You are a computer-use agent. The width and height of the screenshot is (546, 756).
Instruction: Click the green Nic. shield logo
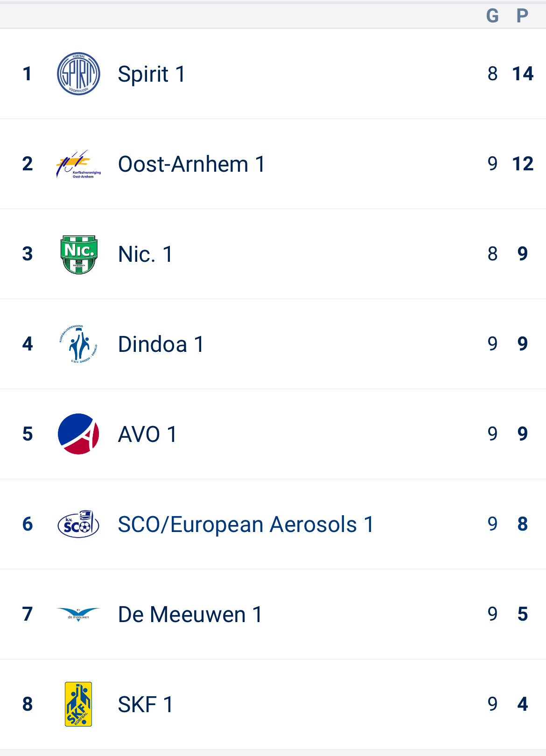(x=78, y=254)
